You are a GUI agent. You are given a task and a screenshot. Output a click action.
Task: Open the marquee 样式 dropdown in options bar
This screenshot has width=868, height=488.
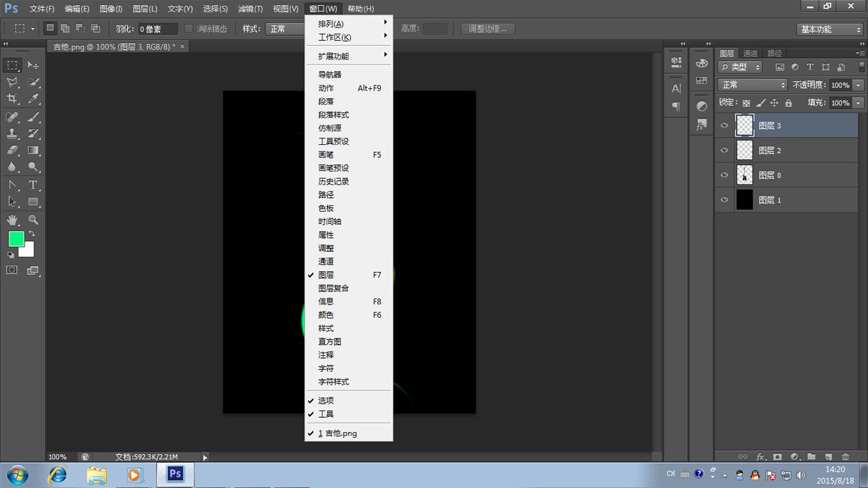[286, 29]
